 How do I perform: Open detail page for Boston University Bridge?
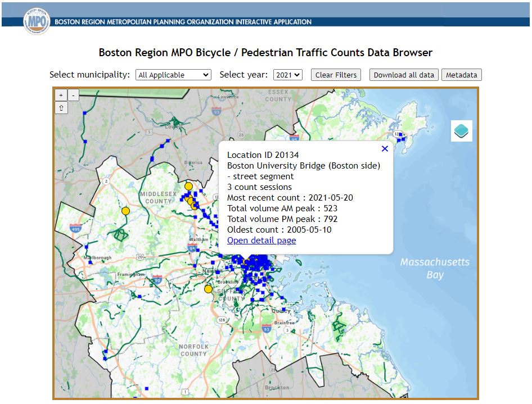[261, 240]
